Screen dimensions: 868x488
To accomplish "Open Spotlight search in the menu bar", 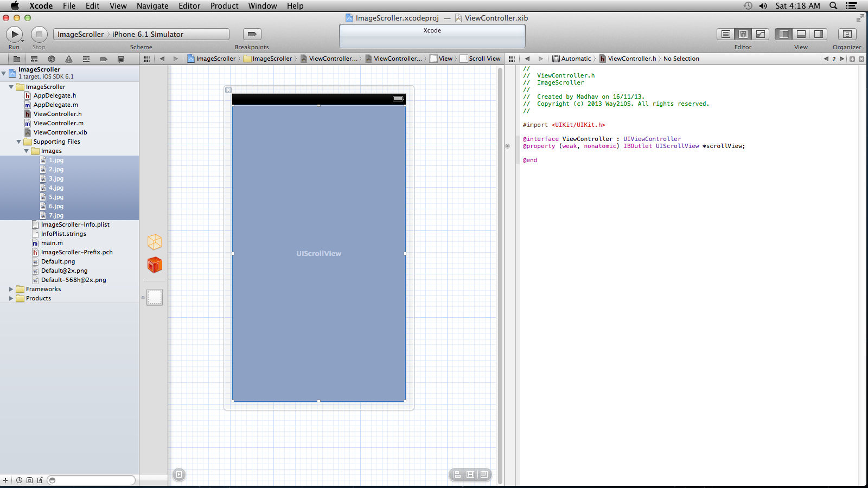I will pyautogui.click(x=833, y=6).
